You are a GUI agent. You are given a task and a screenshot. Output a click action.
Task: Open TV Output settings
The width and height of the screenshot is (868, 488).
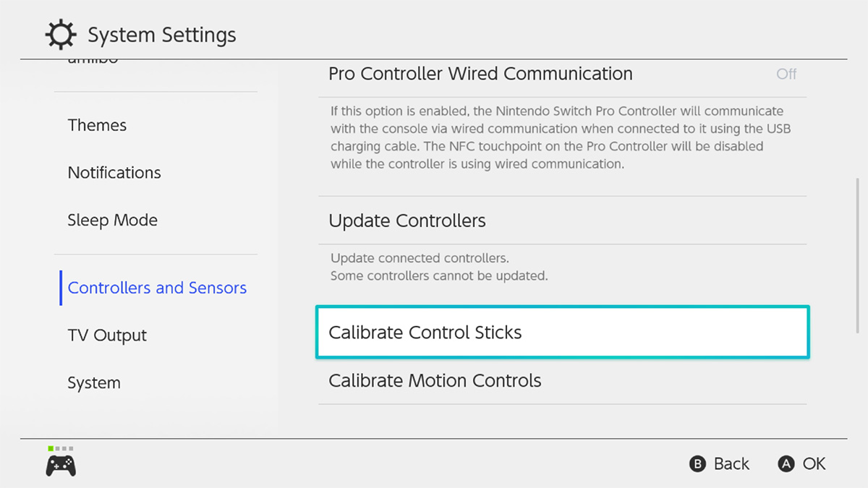tap(107, 335)
